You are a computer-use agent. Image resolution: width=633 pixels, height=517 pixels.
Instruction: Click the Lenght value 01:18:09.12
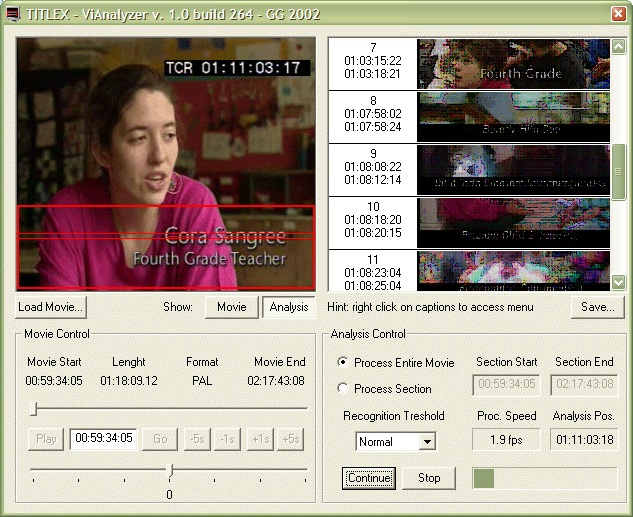click(129, 381)
